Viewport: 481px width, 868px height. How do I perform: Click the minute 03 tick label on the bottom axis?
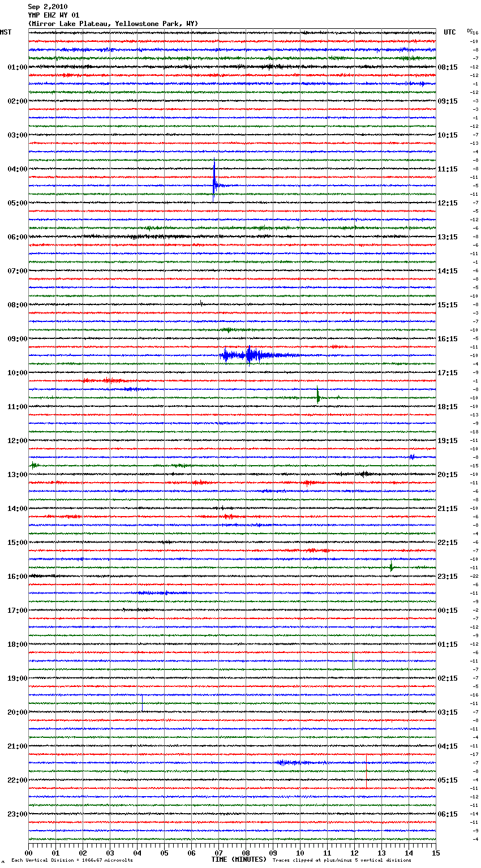(x=110, y=853)
